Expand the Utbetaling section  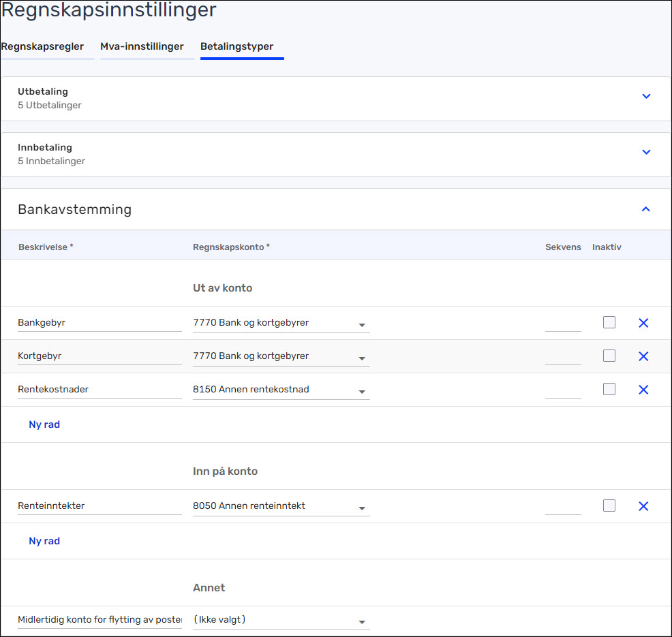tap(646, 96)
